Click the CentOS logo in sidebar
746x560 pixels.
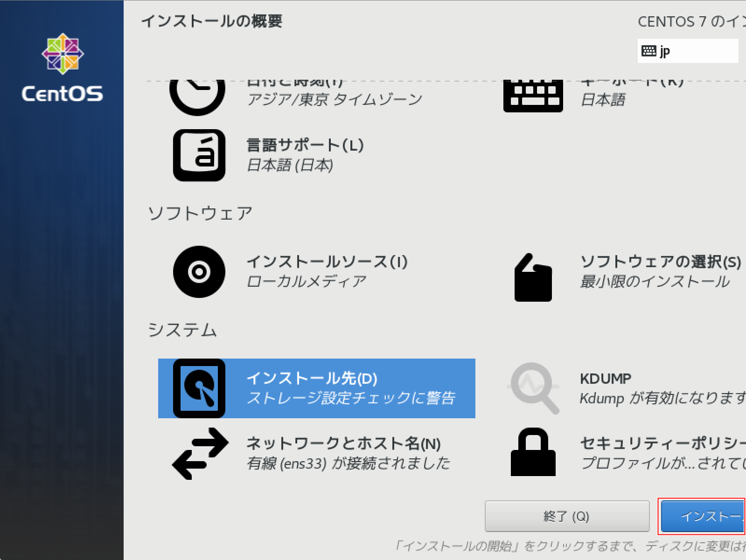[62, 68]
